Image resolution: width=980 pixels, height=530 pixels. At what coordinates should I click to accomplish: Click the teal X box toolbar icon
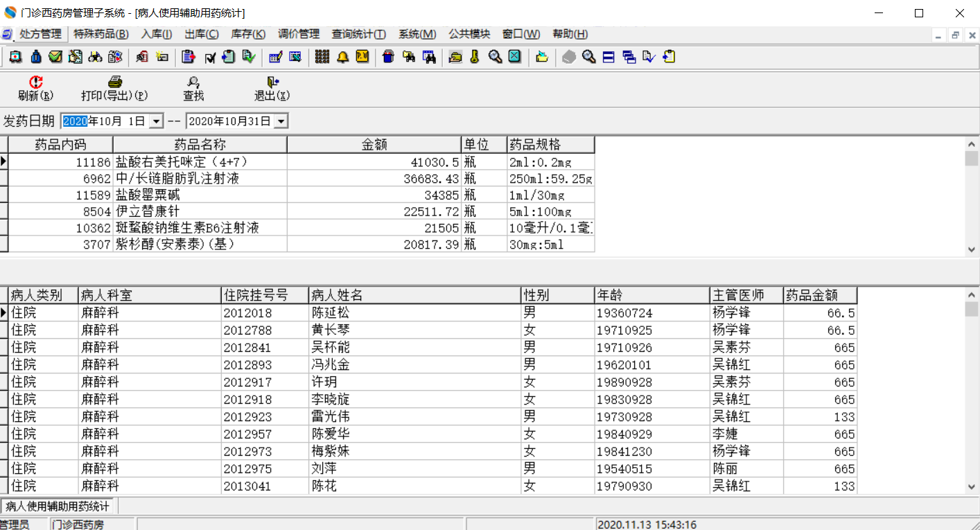point(514,57)
